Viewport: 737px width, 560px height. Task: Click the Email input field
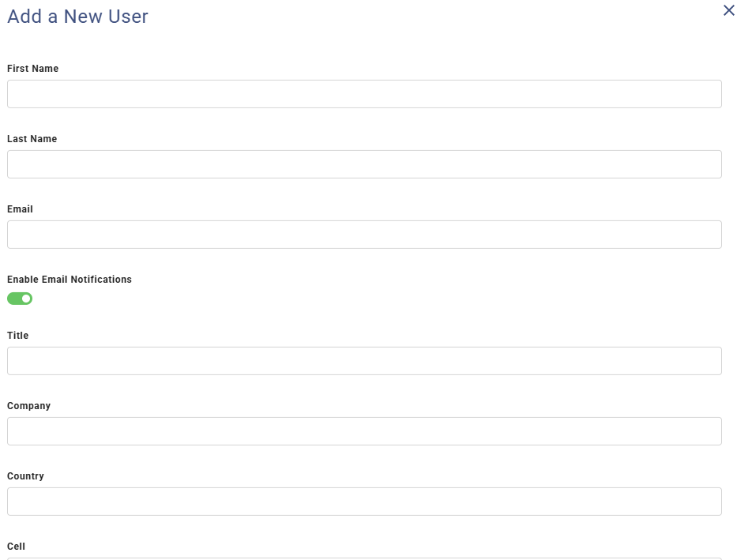click(x=364, y=234)
